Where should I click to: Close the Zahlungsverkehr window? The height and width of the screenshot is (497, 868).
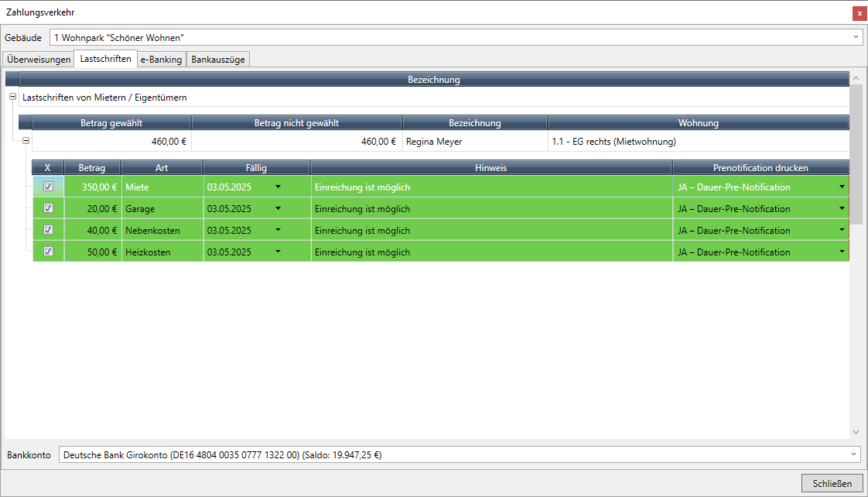[x=859, y=13]
